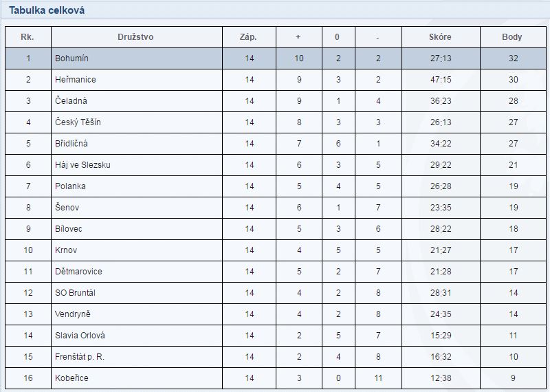Click the Kobeřice team name
The height and width of the screenshot is (392, 550).
71,378
